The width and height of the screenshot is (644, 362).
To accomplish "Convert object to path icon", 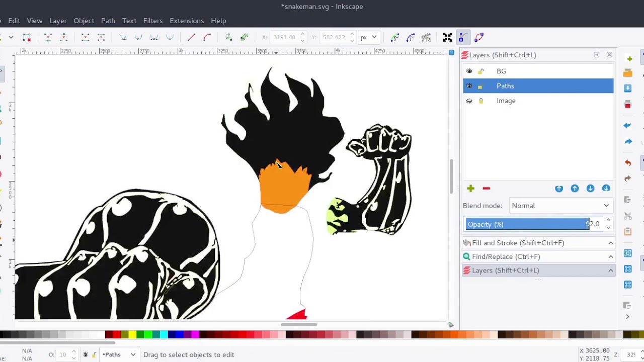I will pos(228,37).
